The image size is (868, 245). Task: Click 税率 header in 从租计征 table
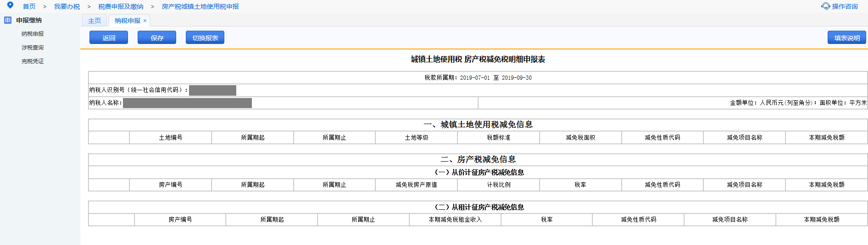[x=547, y=219]
